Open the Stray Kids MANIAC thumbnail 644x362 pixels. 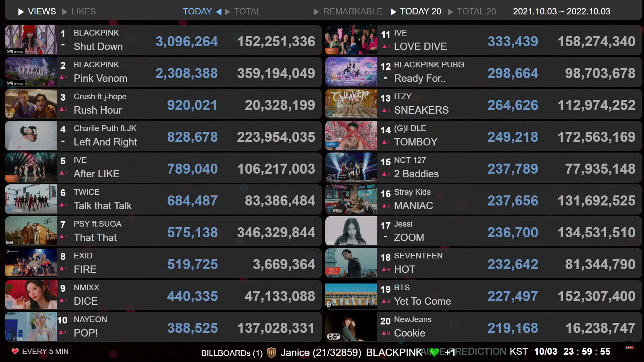pos(351,199)
